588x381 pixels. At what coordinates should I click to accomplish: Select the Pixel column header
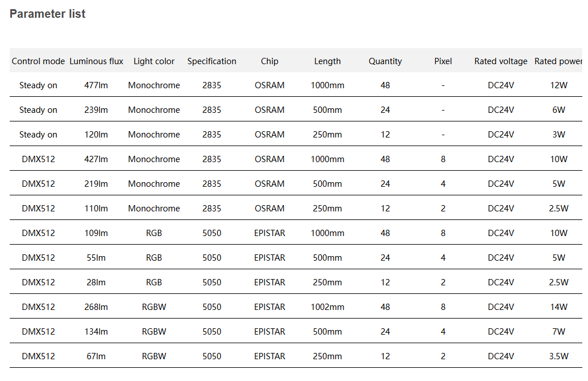click(443, 61)
